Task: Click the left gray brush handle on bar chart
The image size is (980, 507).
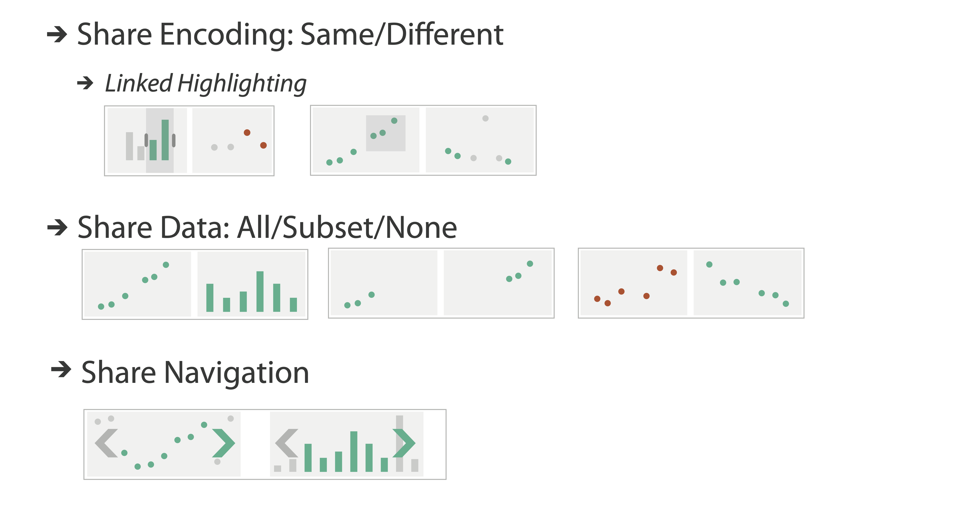Action: point(146,140)
